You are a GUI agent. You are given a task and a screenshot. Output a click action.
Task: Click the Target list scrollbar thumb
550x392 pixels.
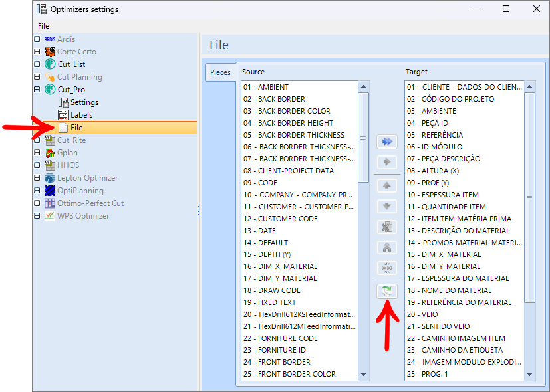[x=529, y=197]
